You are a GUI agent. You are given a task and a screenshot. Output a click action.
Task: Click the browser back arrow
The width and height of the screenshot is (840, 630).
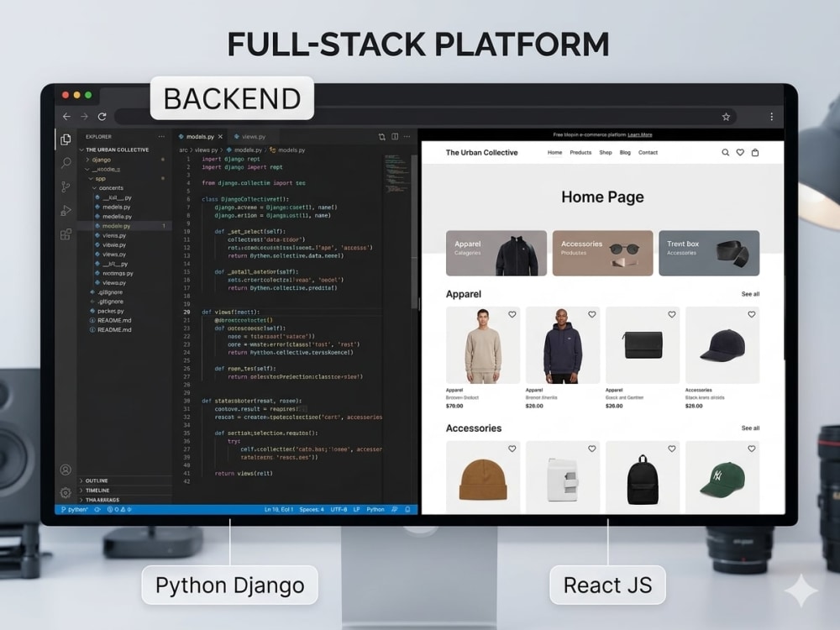[x=66, y=116]
